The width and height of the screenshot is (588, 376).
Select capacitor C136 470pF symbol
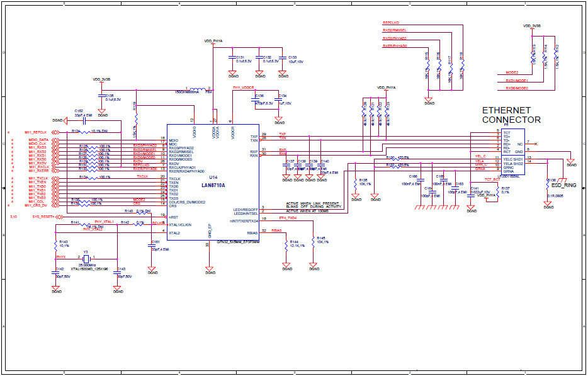click(x=257, y=100)
